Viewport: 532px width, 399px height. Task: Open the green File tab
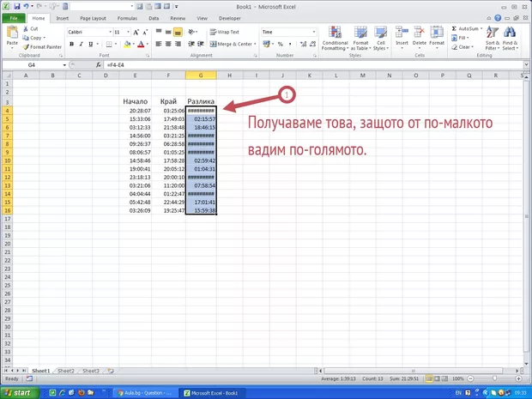pos(15,17)
